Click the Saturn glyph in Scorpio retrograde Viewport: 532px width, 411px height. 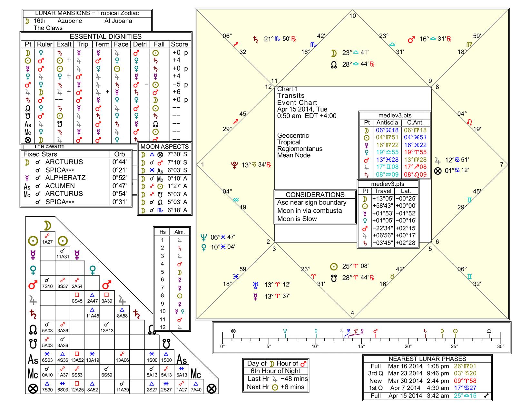pos(255,39)
